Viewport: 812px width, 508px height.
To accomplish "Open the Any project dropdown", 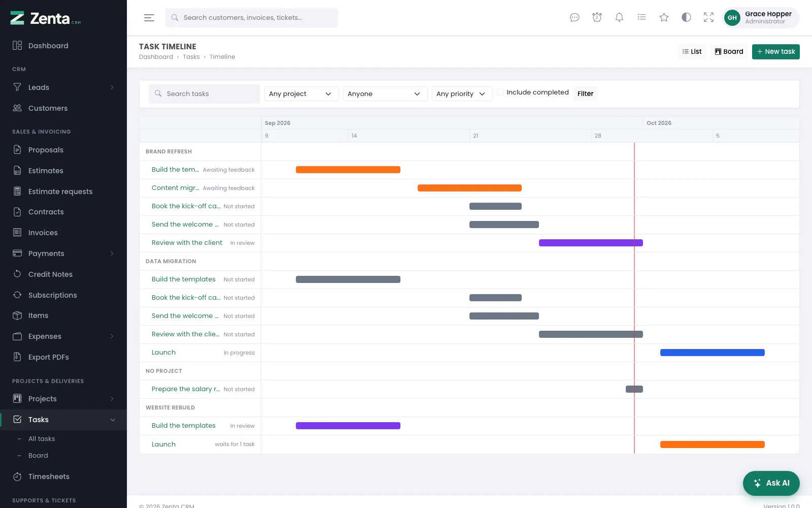I will pyautogui.click(x=301, y=94).
